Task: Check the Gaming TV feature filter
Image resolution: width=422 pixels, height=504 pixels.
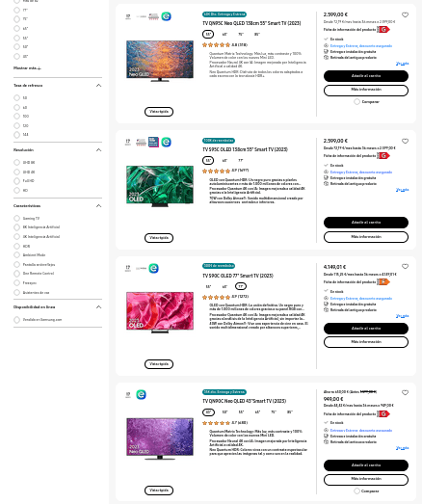Action: pos(16,218)
